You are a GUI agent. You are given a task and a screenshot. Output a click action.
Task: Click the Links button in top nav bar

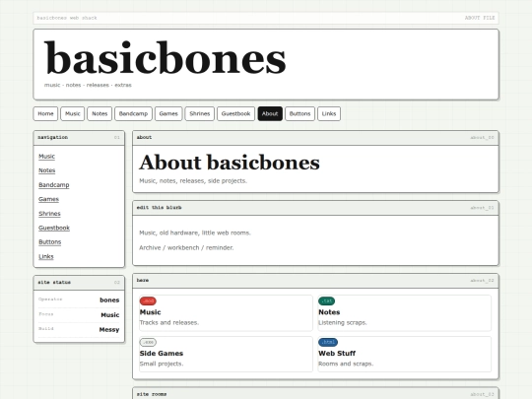tap(329, 113)
